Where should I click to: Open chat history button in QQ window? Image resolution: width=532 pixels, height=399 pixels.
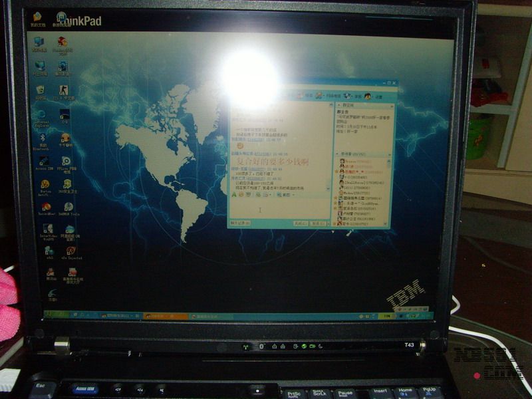tap(240, 223)
